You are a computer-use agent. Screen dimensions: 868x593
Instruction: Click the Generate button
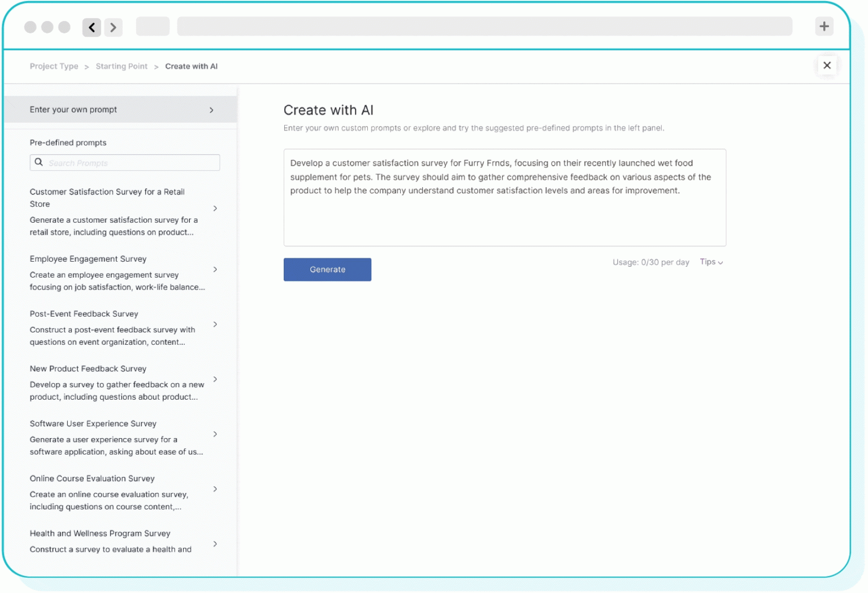point(327,270)
